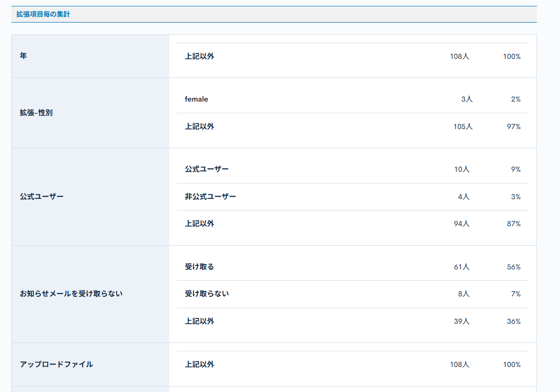Viewport: 560px width, 392px height.
Task: Click the 100% value for アップロードファイル
Action: (511, 365)
